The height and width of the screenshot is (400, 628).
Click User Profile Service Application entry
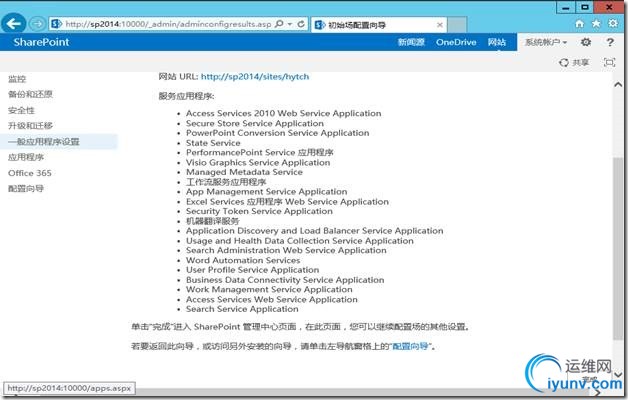252,270
